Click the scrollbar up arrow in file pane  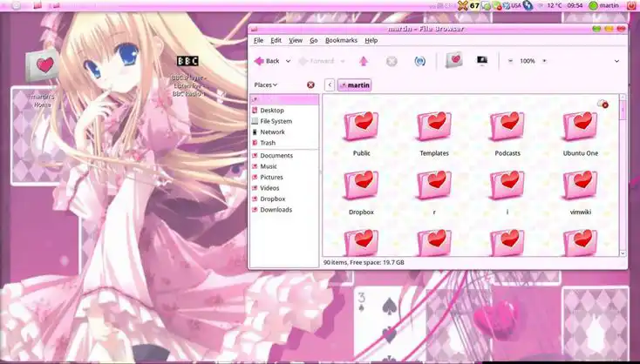tap(623, 98)
